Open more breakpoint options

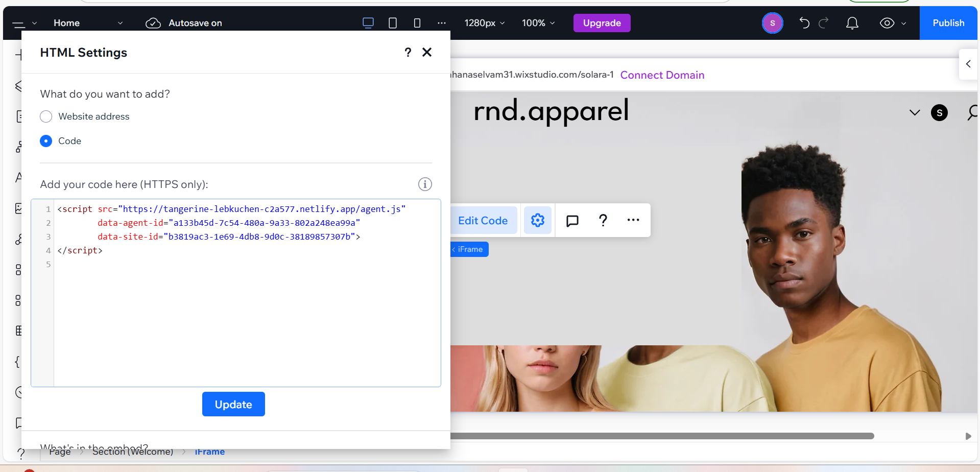point(442,23)
